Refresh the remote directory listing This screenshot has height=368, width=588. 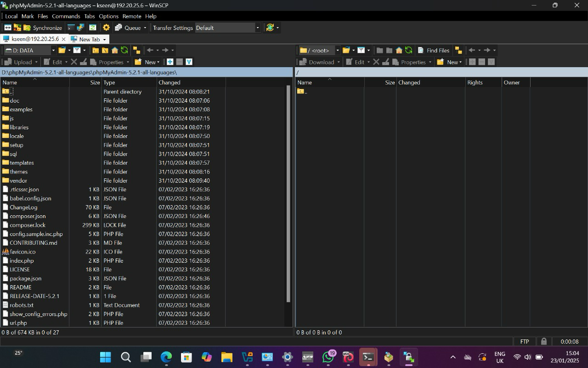pos(408,50)
